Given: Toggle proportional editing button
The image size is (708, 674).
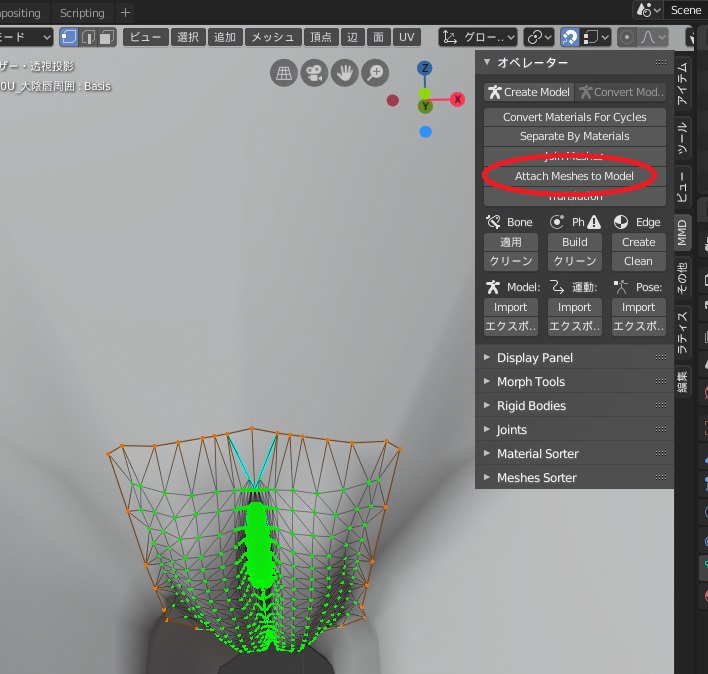Looking at the screenshot, I should click(628, 37).
